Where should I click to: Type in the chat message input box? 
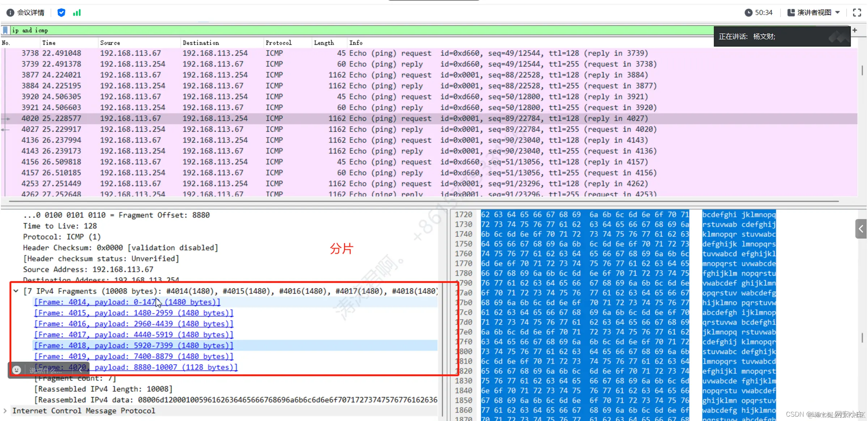click(x=45, y=370)
